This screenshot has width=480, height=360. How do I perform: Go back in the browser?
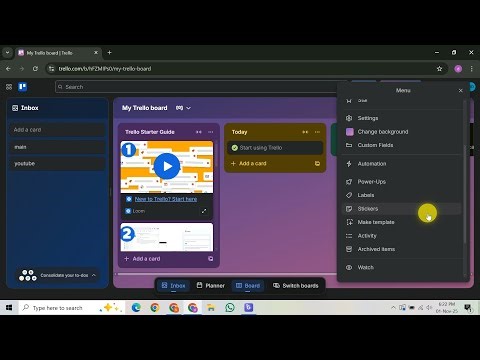tap(8, 69)
